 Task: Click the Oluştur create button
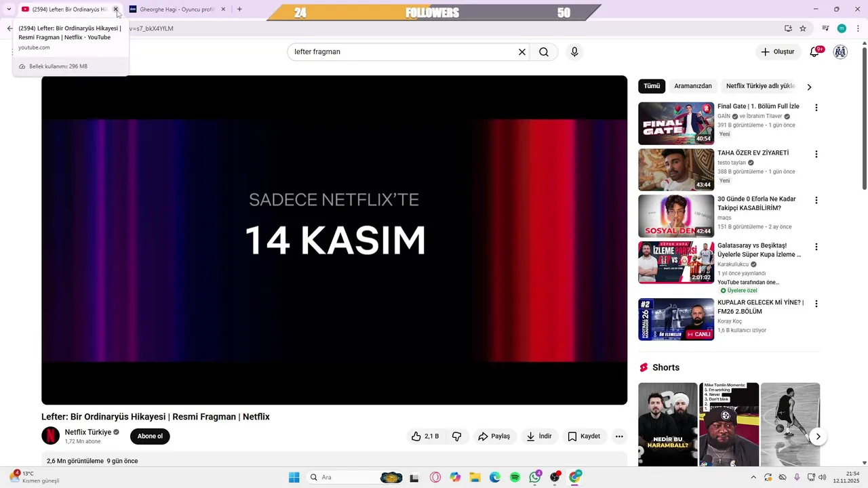pos(777,52)
